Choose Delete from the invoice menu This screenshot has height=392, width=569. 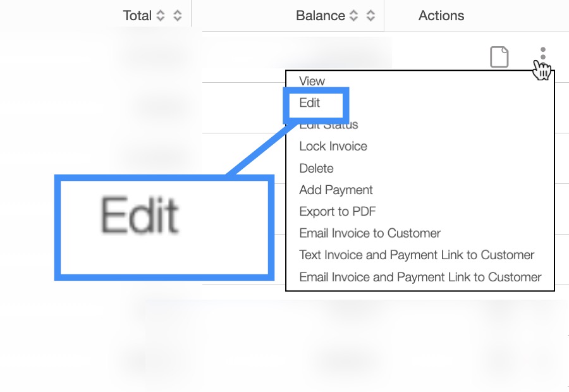coord(316,168)
